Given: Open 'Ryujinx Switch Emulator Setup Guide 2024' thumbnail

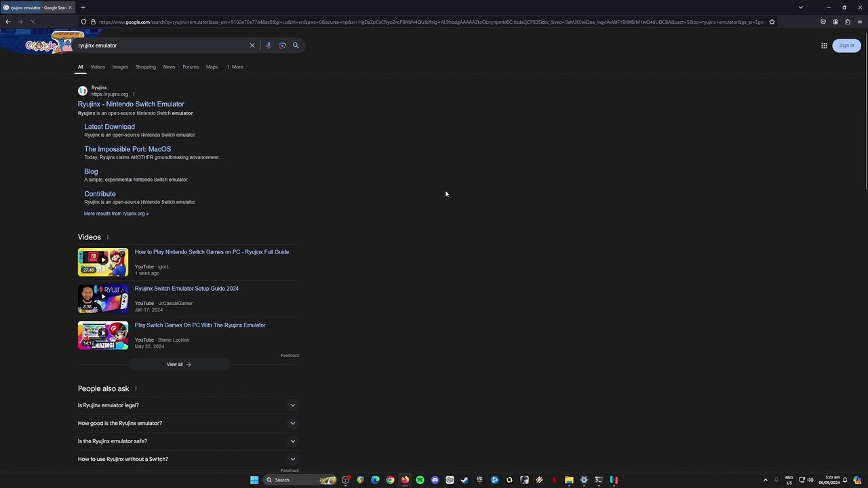Looking at the screenshot, I should click(103, 299).
